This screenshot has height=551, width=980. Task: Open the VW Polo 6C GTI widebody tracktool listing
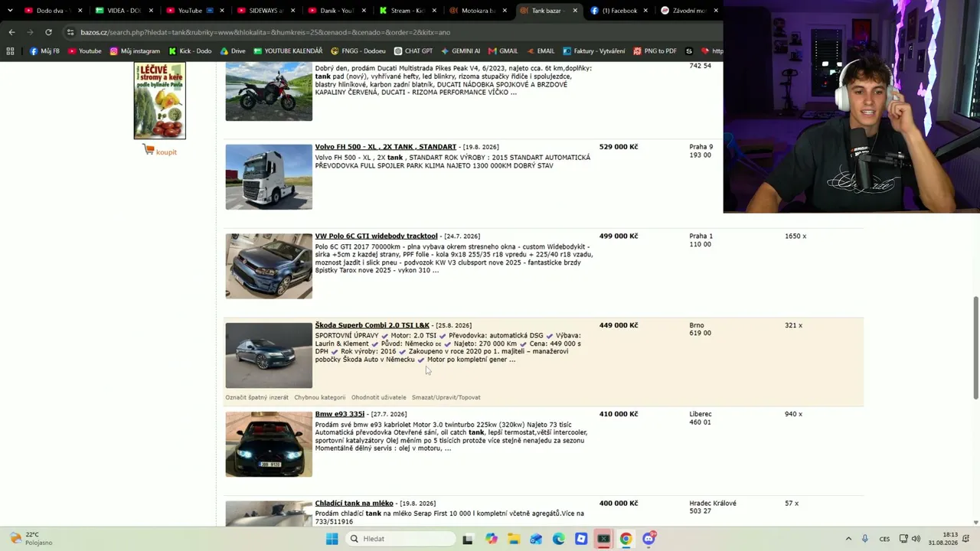pyautogui.click(x=376, y=236)
